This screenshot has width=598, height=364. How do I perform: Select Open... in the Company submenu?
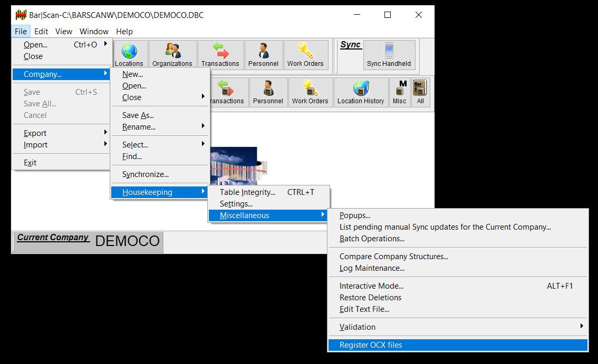click(x=160, y=86)
